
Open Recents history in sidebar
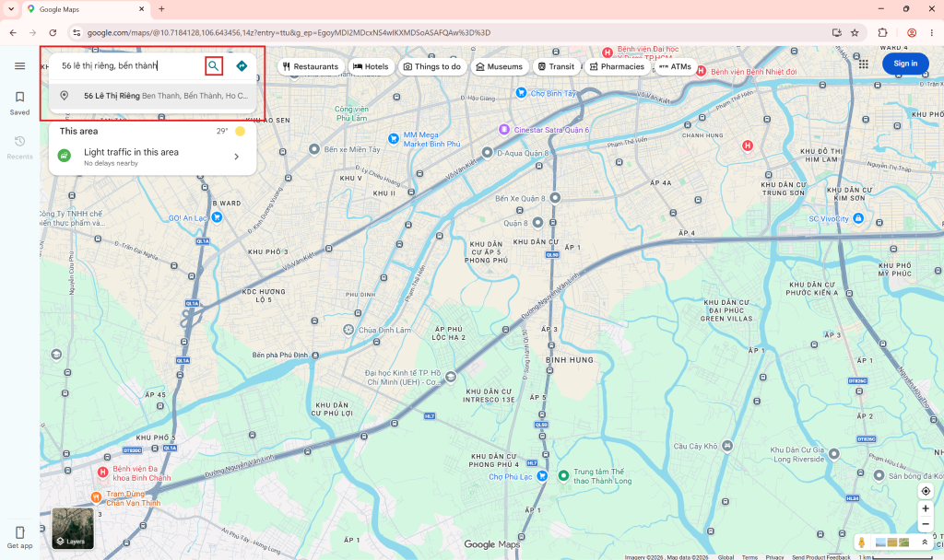(x=20, y=147)
